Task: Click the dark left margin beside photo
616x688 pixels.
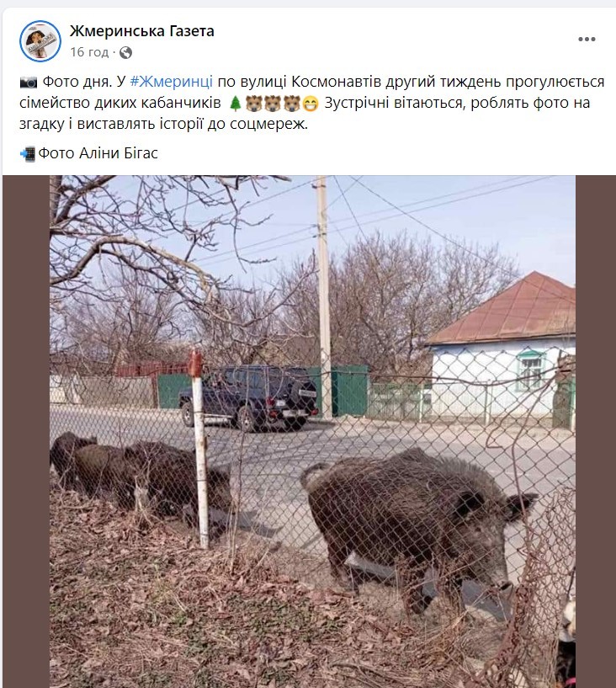Action: (x=26, y=431)
